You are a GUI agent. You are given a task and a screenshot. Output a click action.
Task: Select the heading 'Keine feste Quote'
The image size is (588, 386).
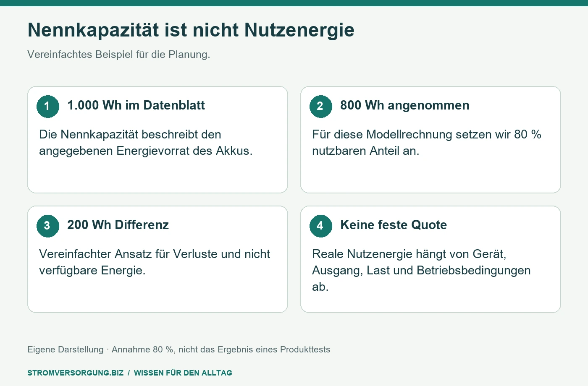tap(394, 225)
